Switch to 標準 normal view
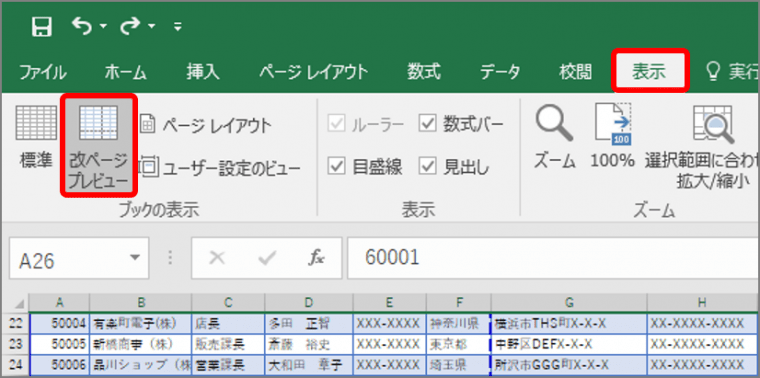 [x=36, y=138]
